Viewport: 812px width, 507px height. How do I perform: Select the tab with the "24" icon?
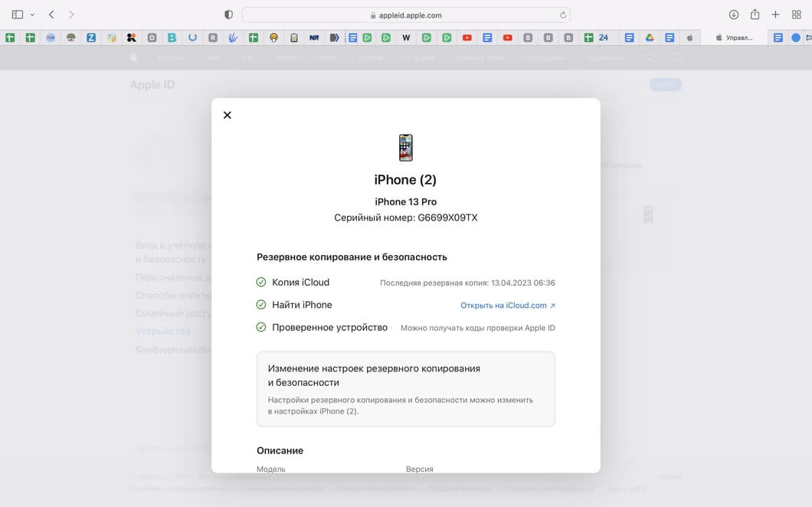tap(604, 38)
